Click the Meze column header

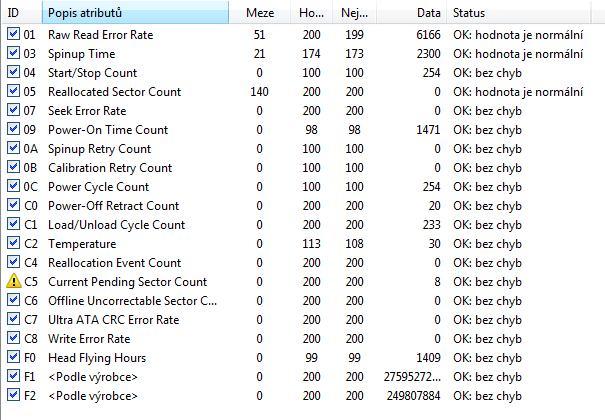[x=260, y=13]
